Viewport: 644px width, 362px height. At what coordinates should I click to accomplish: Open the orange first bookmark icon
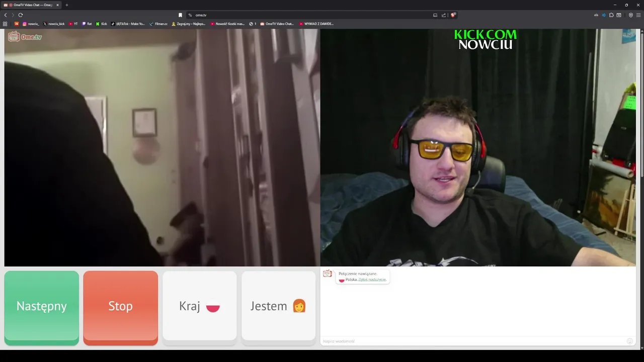[17, 24]
